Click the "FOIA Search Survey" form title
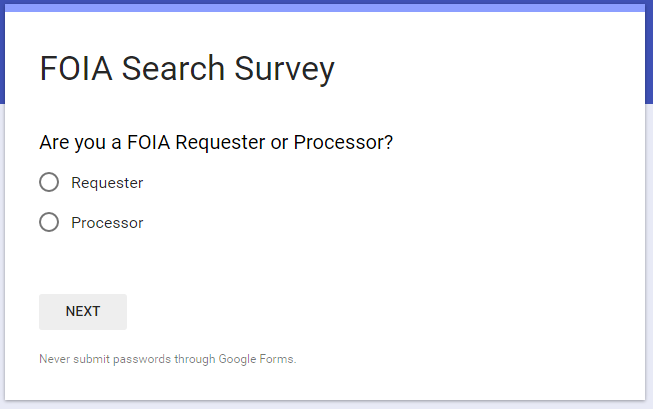 (186, 69)
